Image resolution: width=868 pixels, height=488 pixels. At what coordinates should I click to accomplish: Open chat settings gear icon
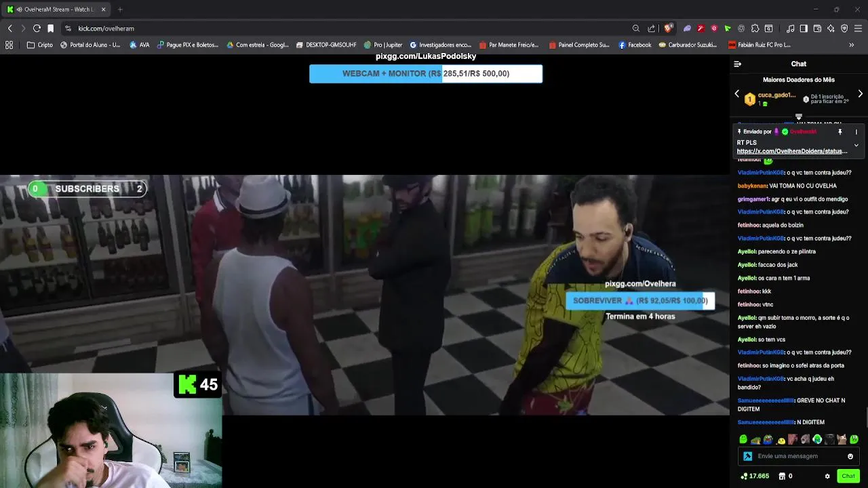click(827, 476)
